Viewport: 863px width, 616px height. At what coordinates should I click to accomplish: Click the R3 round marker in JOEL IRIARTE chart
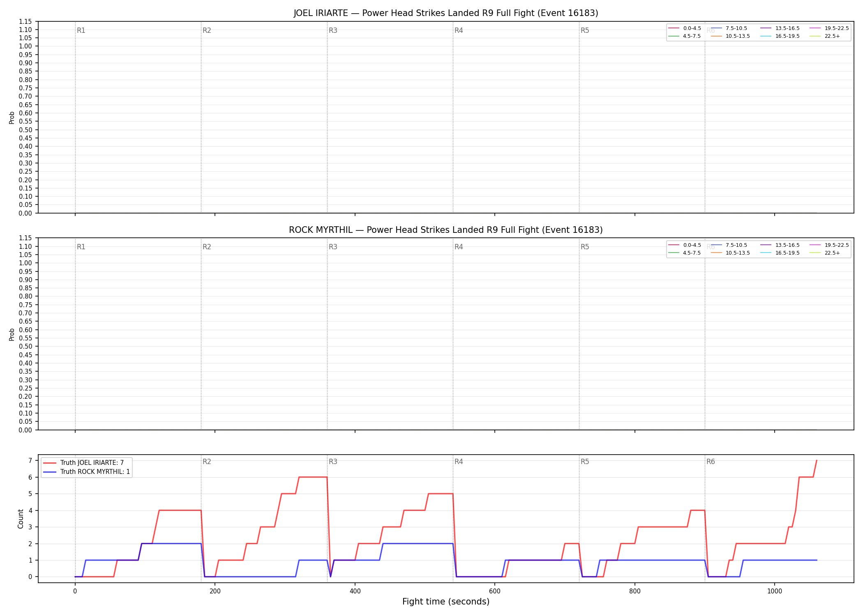pos(333,30)
